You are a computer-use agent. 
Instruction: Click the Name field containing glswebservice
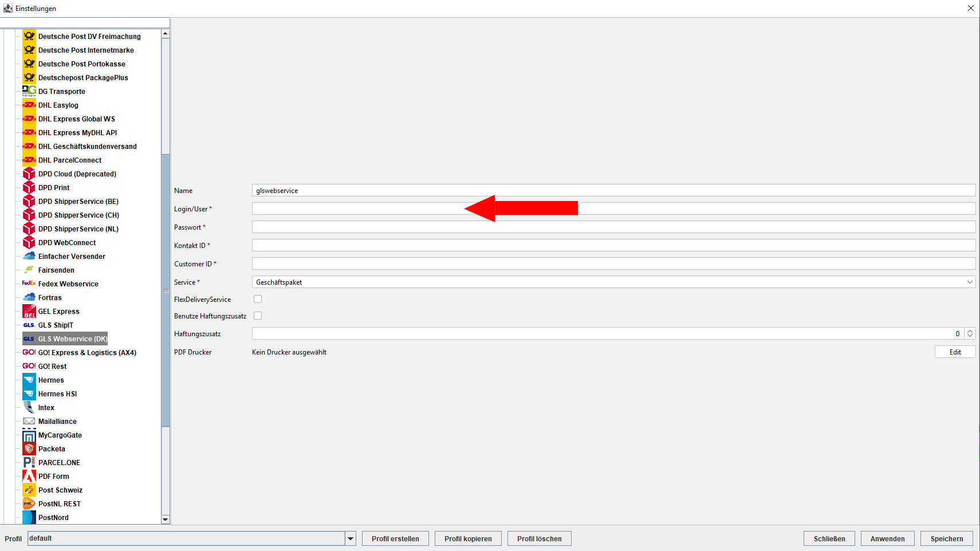click(x=613, y=190)
